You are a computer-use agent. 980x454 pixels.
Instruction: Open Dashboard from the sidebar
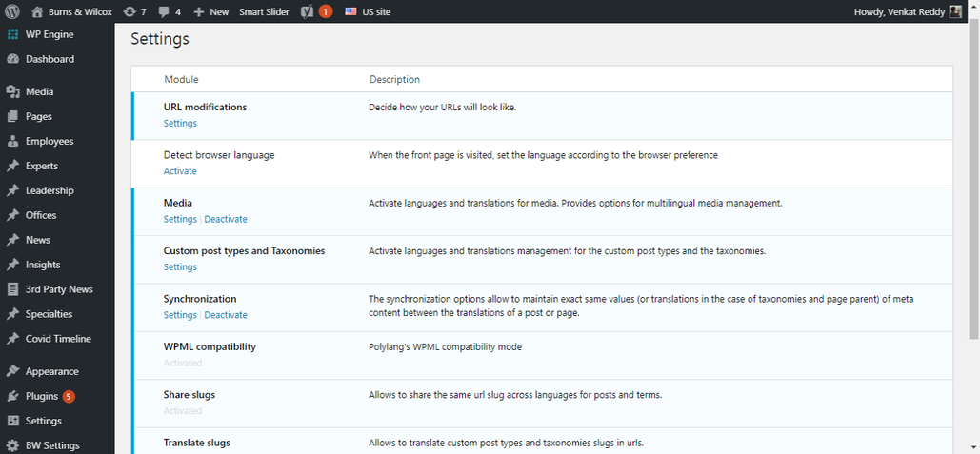[50, 59]
